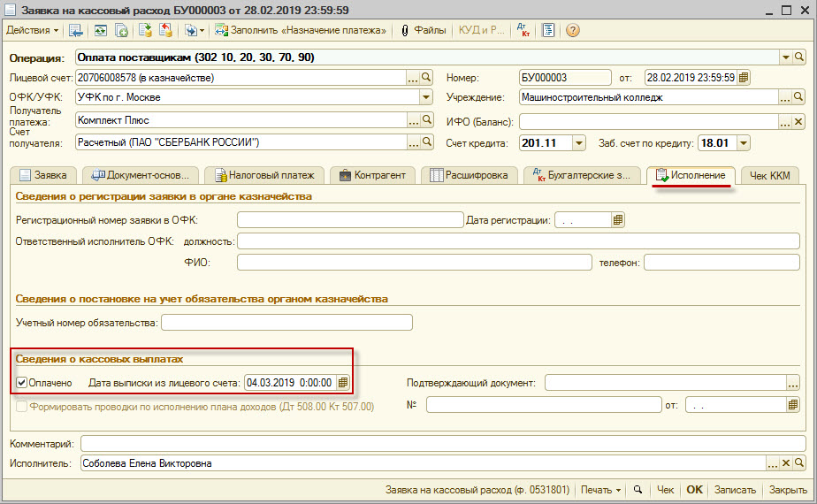
Task: Switch to the Заявка tab
Action: [x=43, y=176]
